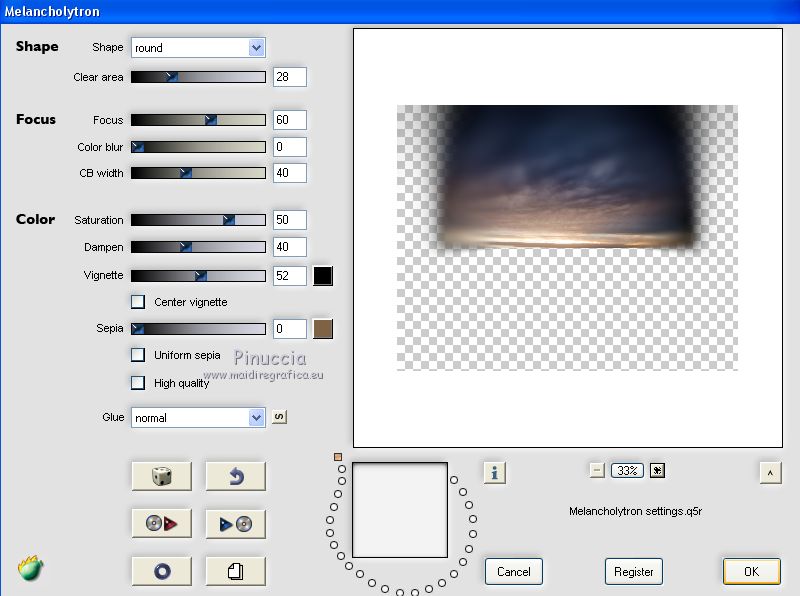Confirm with the OK button
Viewport: 800px width, 596px height.
752,572
